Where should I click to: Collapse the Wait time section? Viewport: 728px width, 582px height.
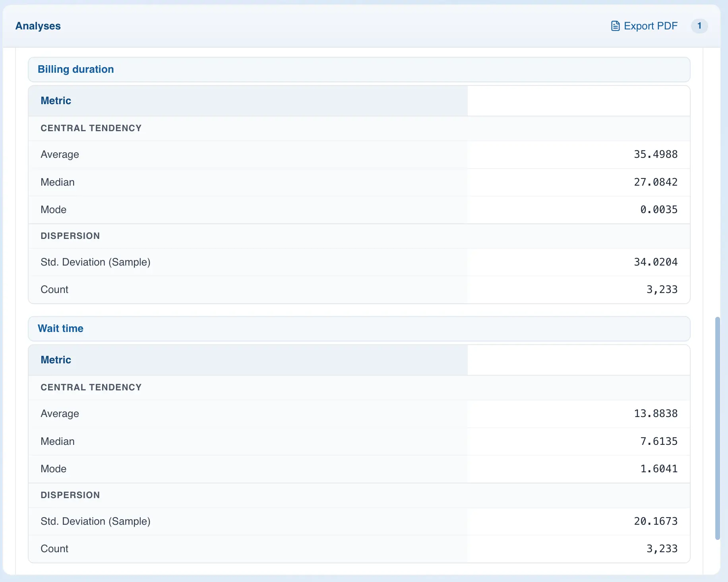(x=60, y=328)
